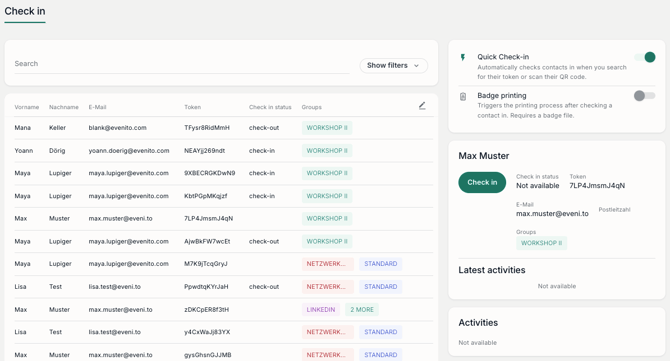Screen dimensions: 670x361
Task: Sort by the Vorname column header
Action: click(x=26, y=107)
